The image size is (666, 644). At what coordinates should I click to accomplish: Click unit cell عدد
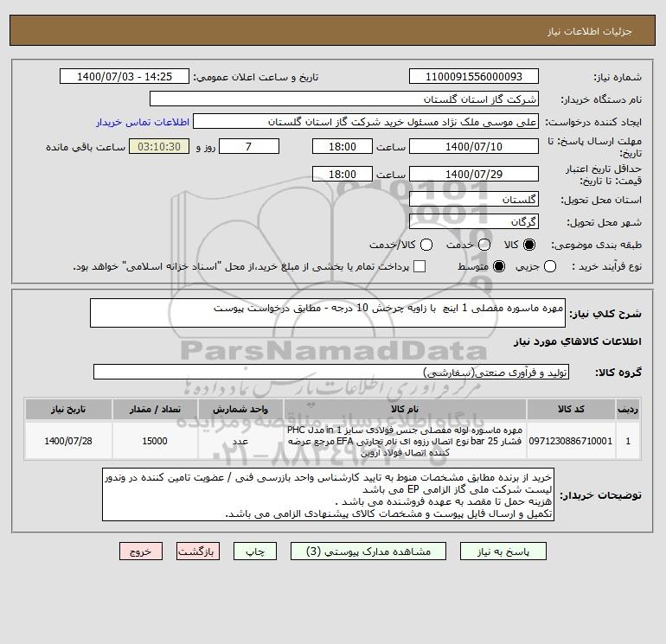coord(240,441)
